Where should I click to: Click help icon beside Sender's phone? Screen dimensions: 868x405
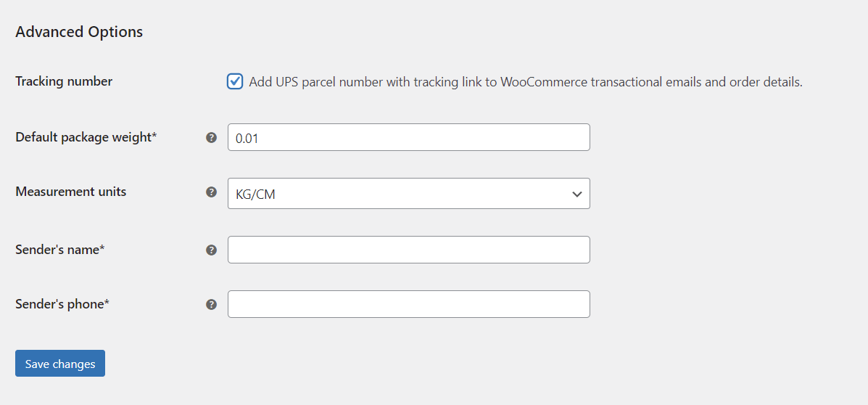pyautogui.click(x=211, y=304)
